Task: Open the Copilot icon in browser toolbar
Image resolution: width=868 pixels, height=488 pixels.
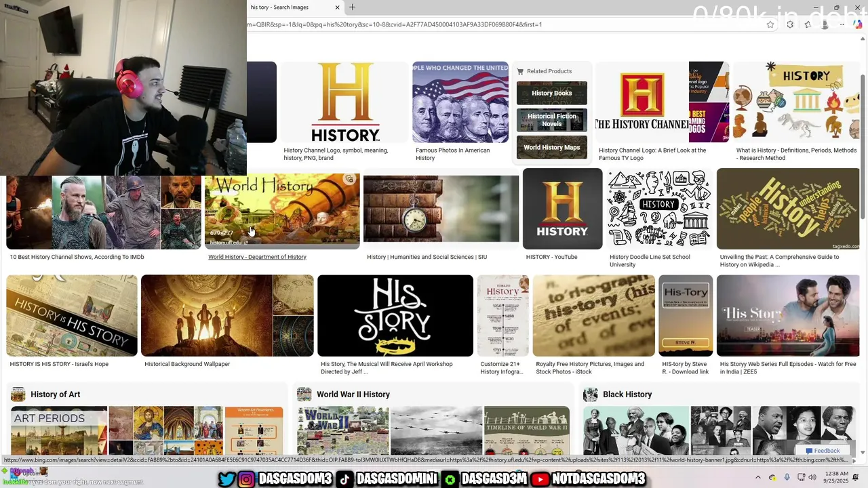Action: [x=858, y=24]
